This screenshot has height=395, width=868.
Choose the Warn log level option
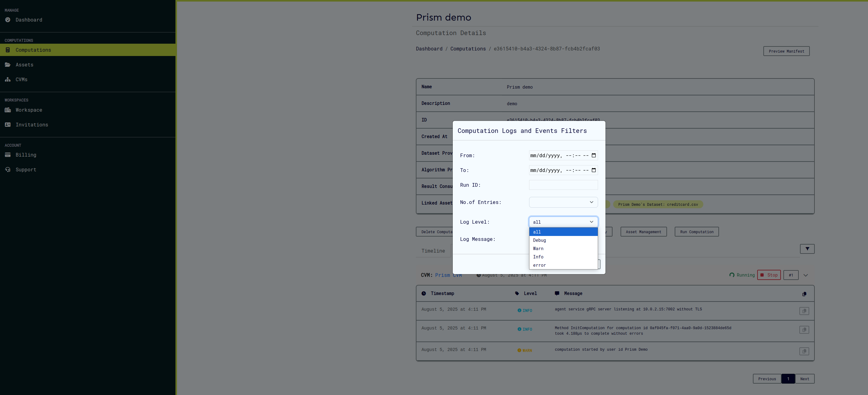563,249
